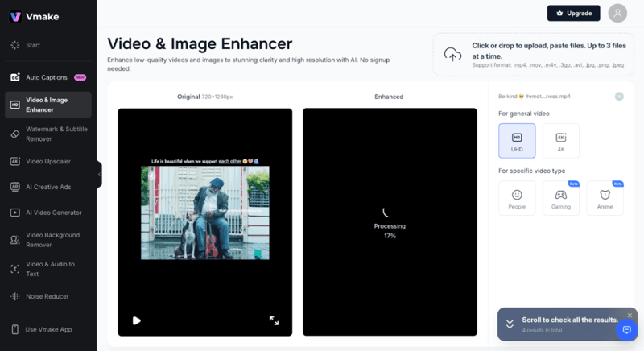Open Video & Audio to Text
The image size is (644, 351).
click(x=48, y=269)
